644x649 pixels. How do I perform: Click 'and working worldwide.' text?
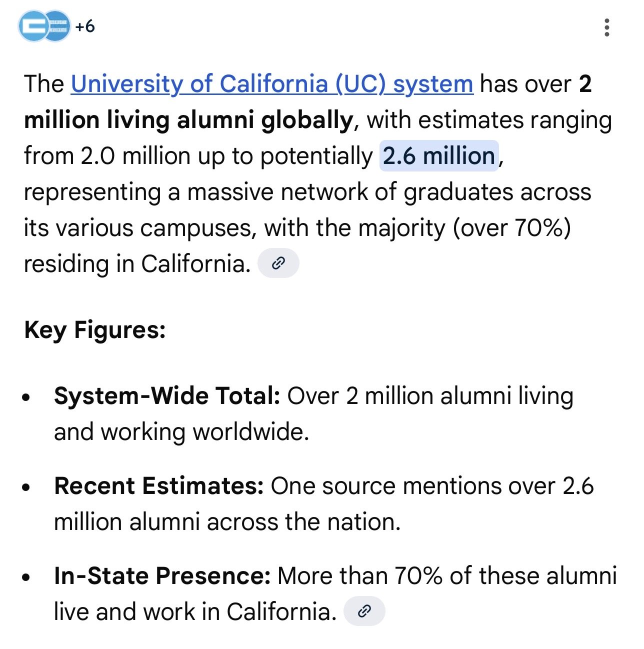[181, 432]
